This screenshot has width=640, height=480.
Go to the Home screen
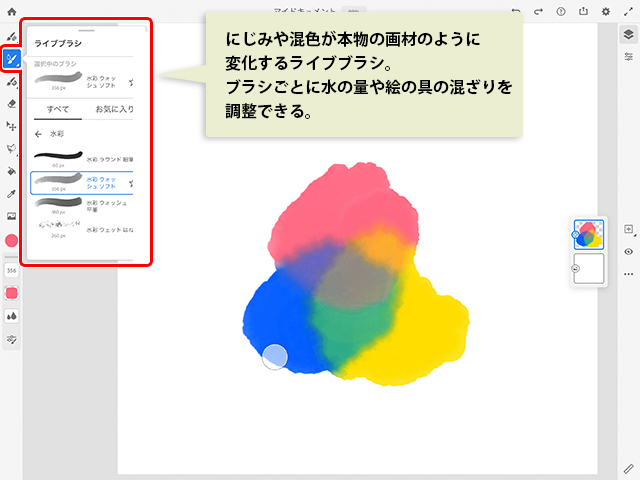[x=12, y=11]
